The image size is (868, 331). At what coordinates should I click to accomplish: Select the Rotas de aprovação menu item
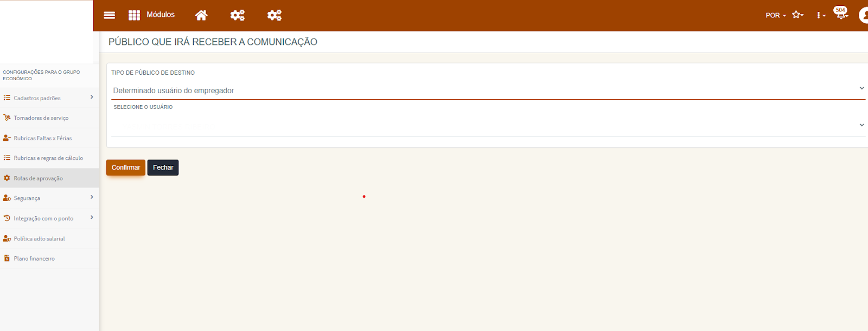tap(49, 178)
